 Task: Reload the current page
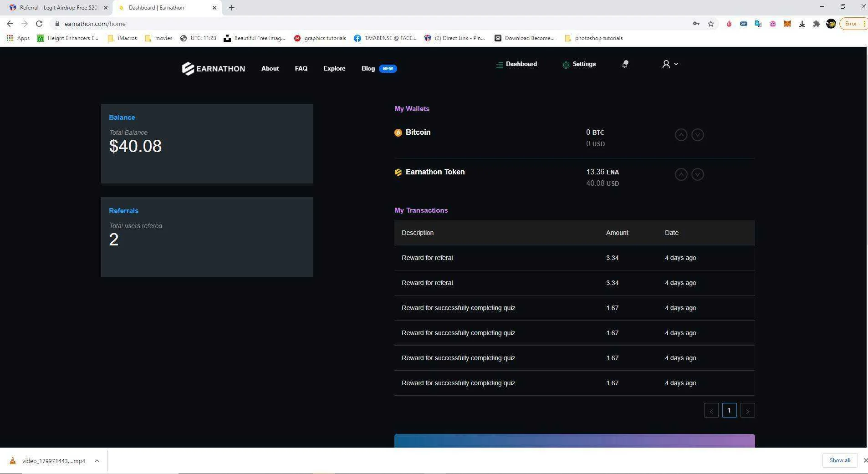(x=39, y=24)
